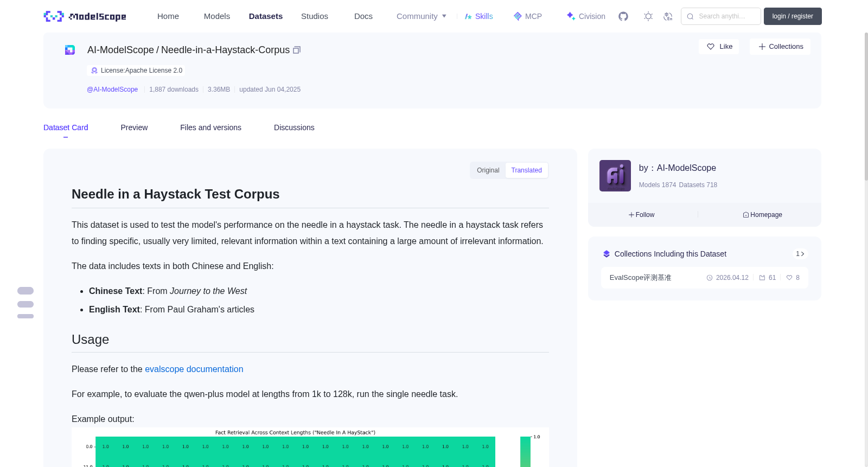This screenshot has height=467, width=868.
Task: Open the @AI-ModelScope owner link
Action: [112, 89]
